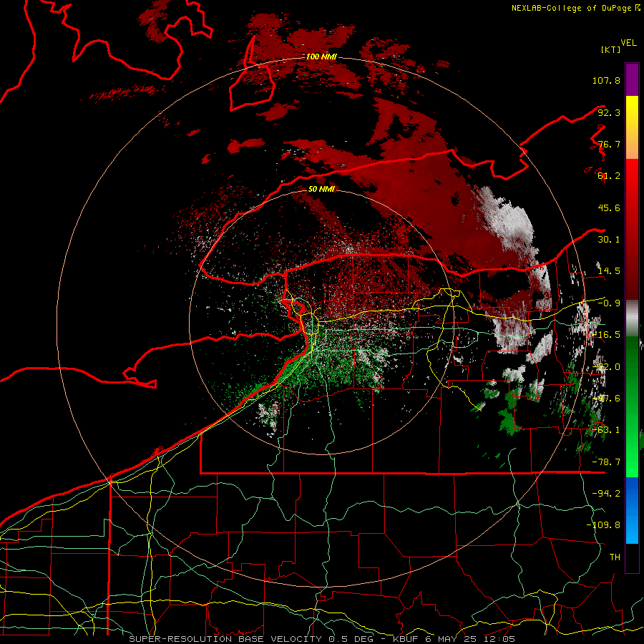The image size is (644, 644).
Task: Pick the gray near-zero segment of color bar
Action: point(632,318)
